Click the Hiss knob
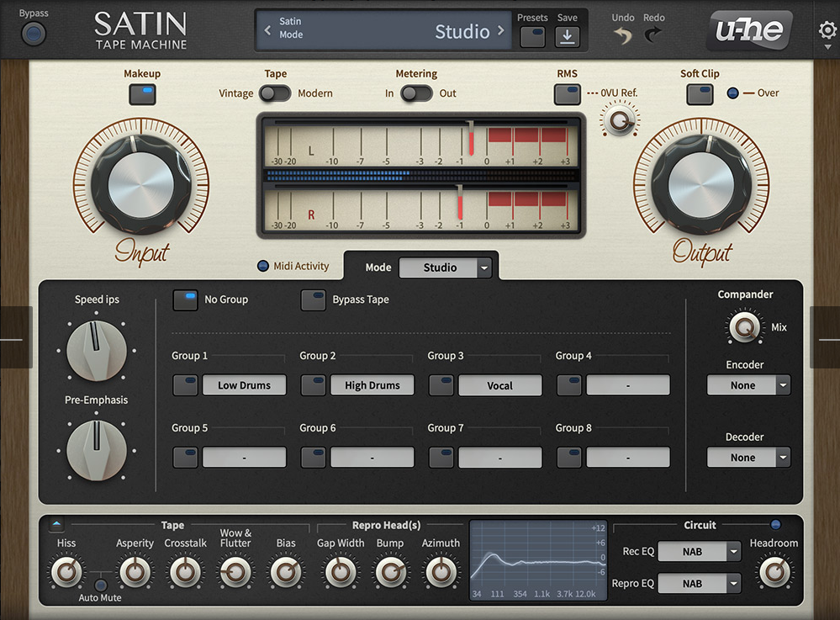The height and width of the screenshot is (620, 840). tap(66, 572)
